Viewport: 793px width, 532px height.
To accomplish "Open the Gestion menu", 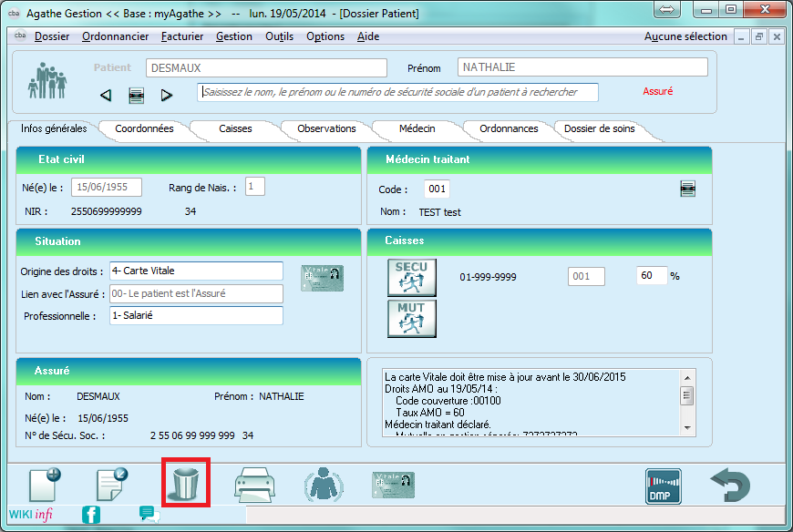I will 234,36.
